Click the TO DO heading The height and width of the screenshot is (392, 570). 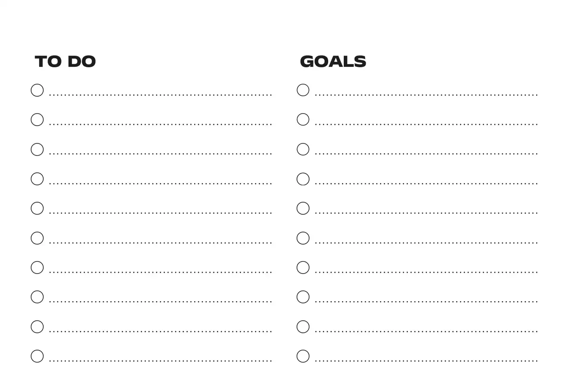coord(65,61)
